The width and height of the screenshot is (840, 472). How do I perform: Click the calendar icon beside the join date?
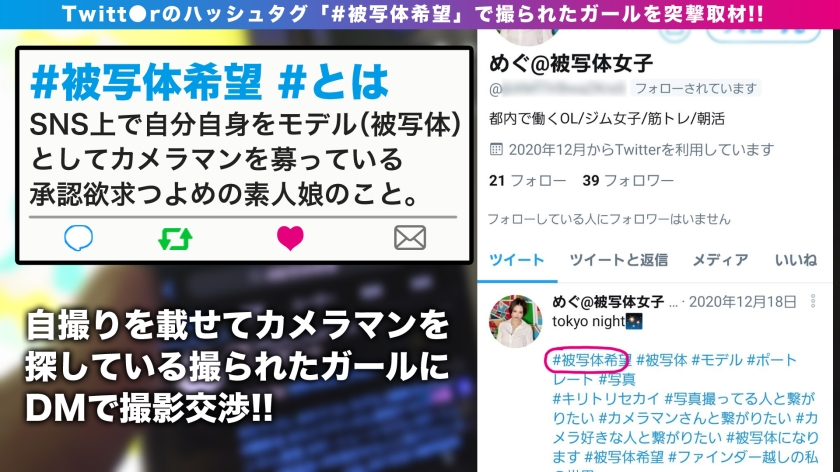click(497, 149)
